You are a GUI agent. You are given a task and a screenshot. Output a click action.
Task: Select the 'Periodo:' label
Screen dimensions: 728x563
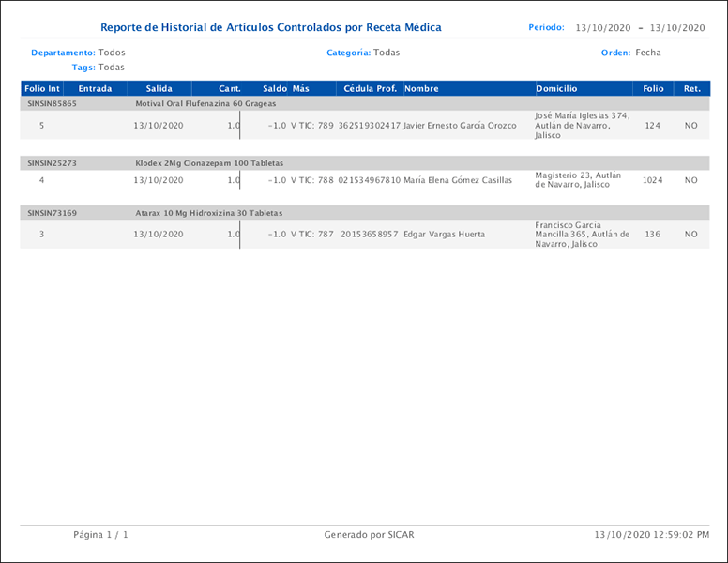[546, 27]
